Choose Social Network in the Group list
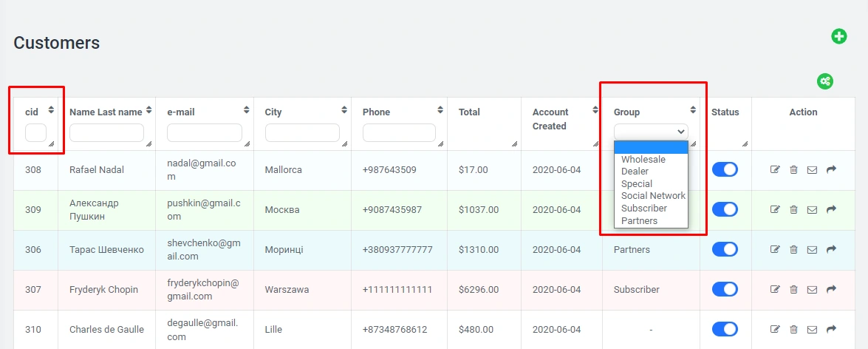This screenshot has width=868, height=349. click(x=653, y=196)
